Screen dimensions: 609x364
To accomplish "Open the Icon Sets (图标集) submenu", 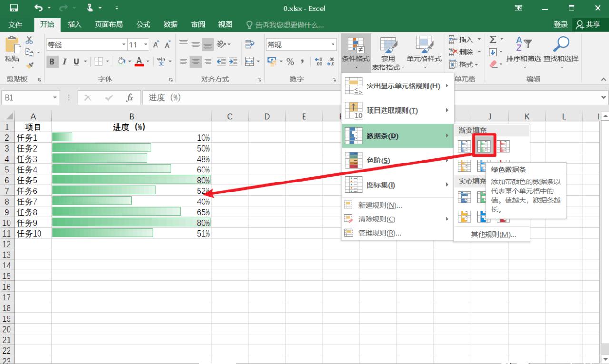I will [397, 185].
